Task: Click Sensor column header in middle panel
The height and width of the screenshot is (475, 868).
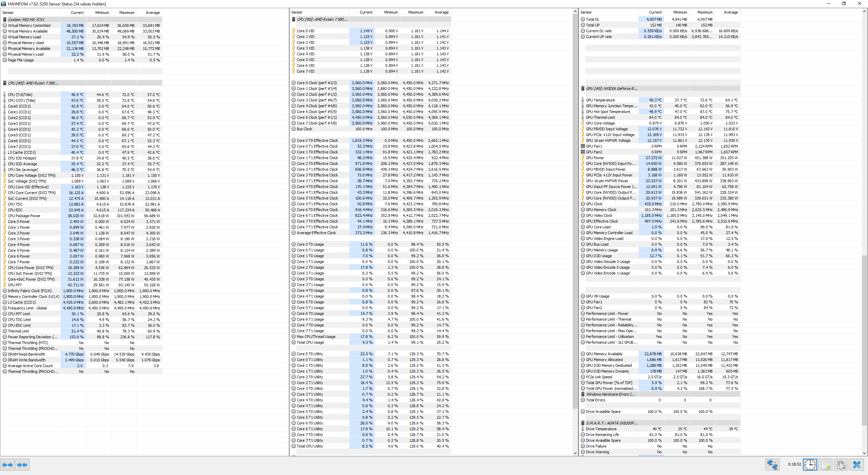Action: tap(297, 12)
